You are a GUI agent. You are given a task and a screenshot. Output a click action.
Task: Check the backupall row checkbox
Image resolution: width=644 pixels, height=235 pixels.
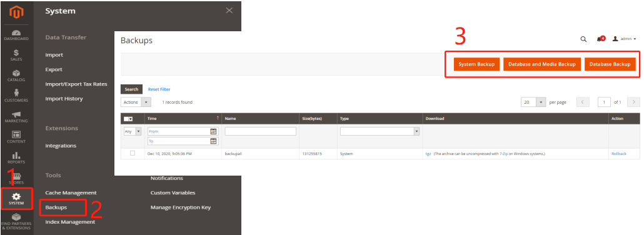(x=133, y=153)
